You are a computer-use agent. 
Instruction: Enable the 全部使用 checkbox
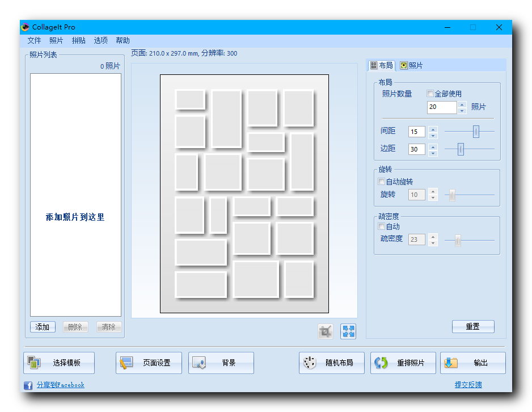[x=430, y=93]
